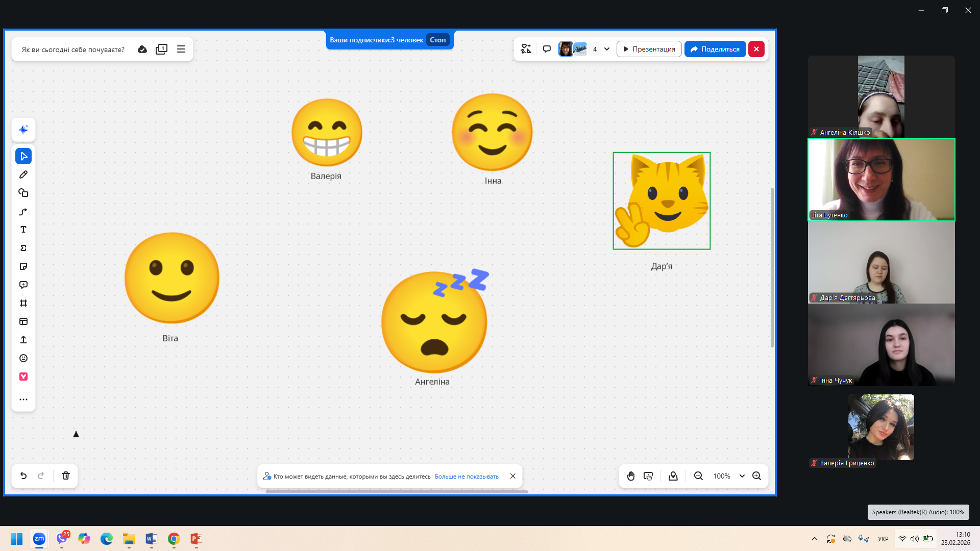Open the hamburger main menu

(x=181, y=49)
